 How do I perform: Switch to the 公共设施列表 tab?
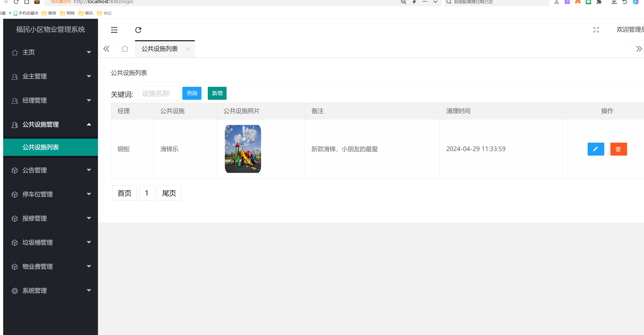[159, 49]
